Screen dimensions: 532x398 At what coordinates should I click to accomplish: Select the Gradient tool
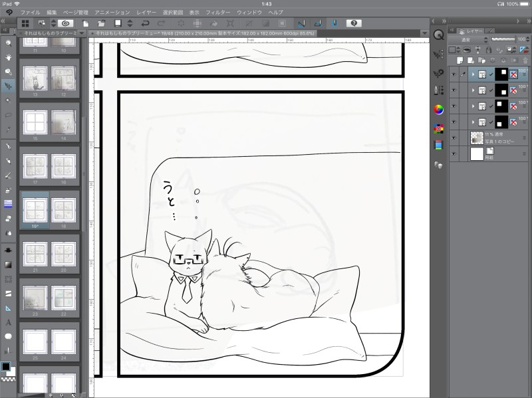coord(9,264)
